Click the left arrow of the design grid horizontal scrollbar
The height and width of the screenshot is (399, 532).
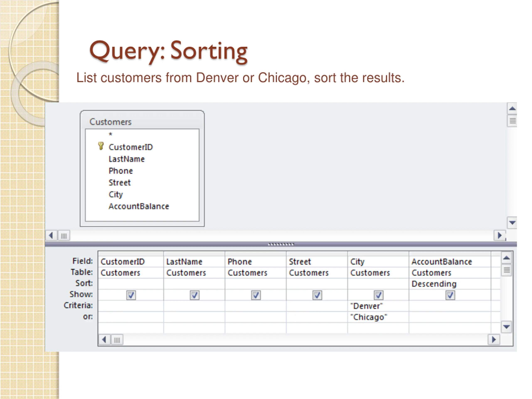click(104, 340)
